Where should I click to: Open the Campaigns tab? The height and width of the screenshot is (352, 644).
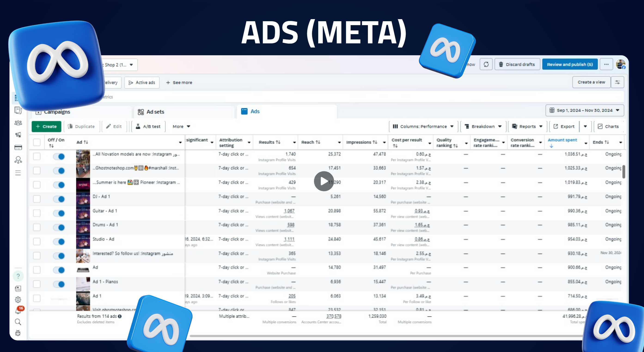(x=57, y=112)
